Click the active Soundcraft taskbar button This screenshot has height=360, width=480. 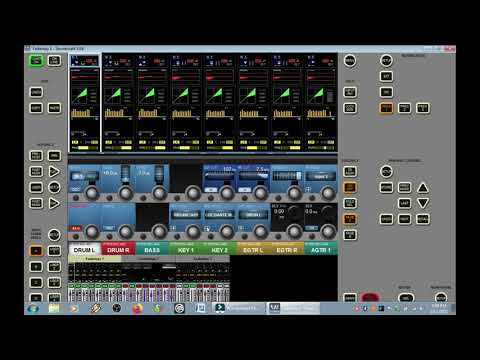[x=293, y=308]
